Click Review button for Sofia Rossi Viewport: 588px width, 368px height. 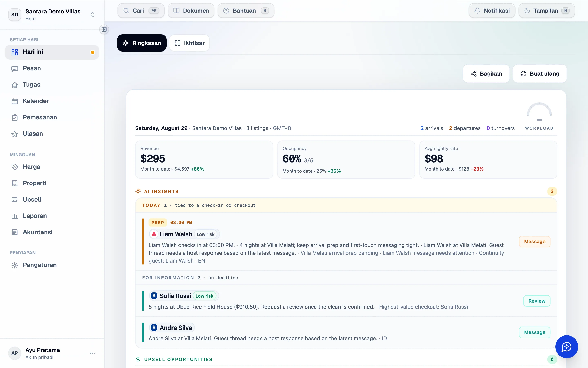[x=537, y=301]
